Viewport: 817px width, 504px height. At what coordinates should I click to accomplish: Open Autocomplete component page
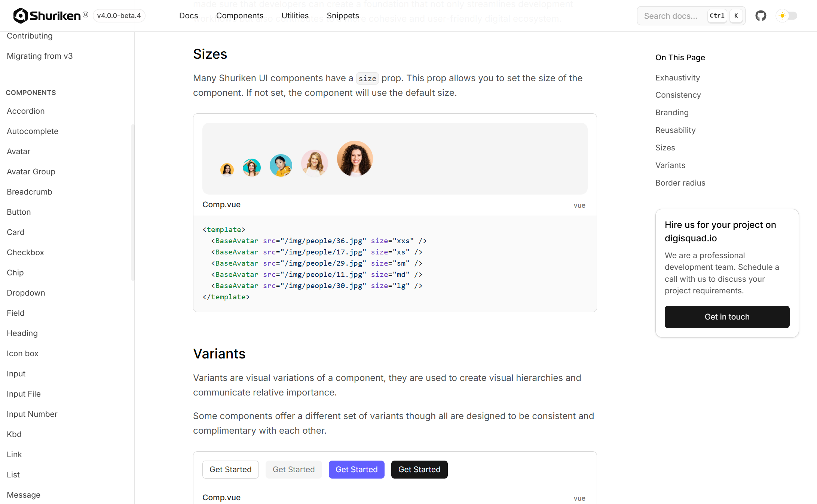coord(33,131)
